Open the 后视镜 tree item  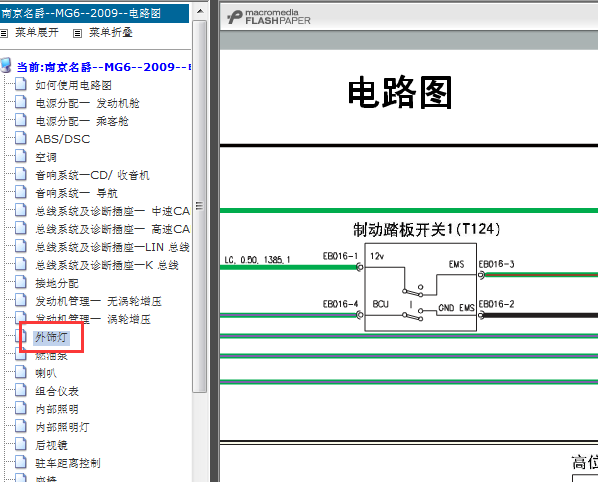coord(51,445)
